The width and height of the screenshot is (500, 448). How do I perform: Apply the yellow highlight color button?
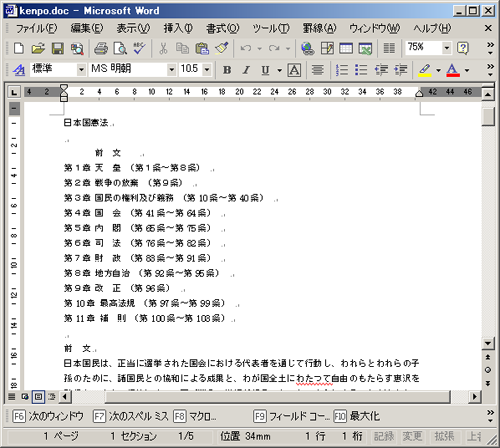[425, 70]
